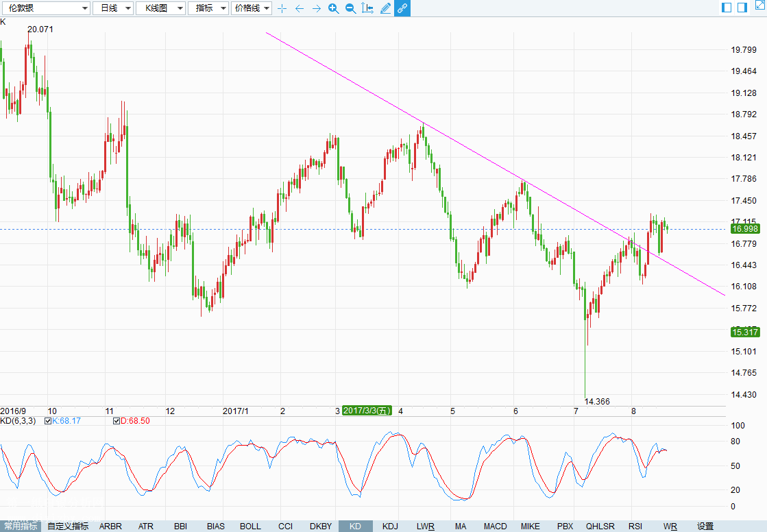Open 自定义指标 custom indicators
This screenshot has height=532, width=767.
(x=68, y=527)
